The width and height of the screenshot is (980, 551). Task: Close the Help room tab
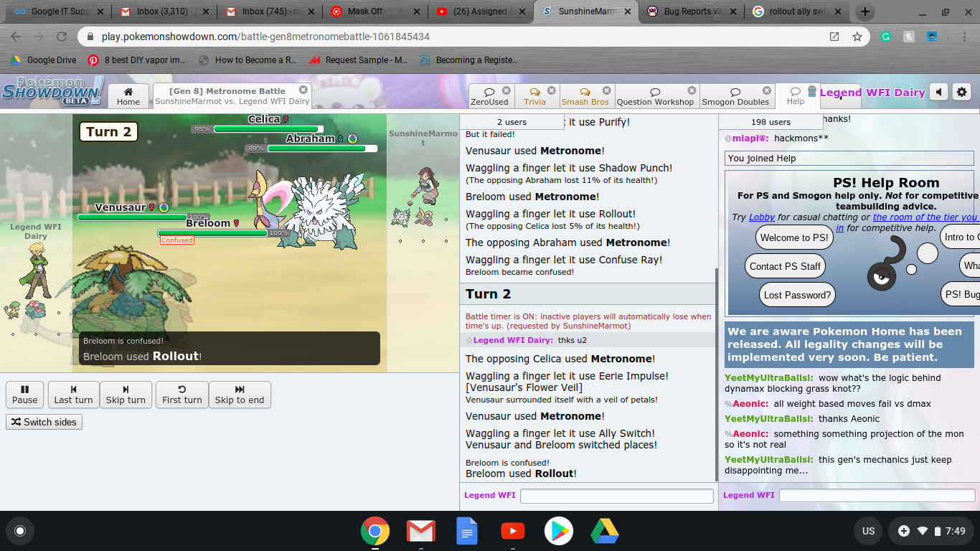pyautogui.click(x=811, y=91)
